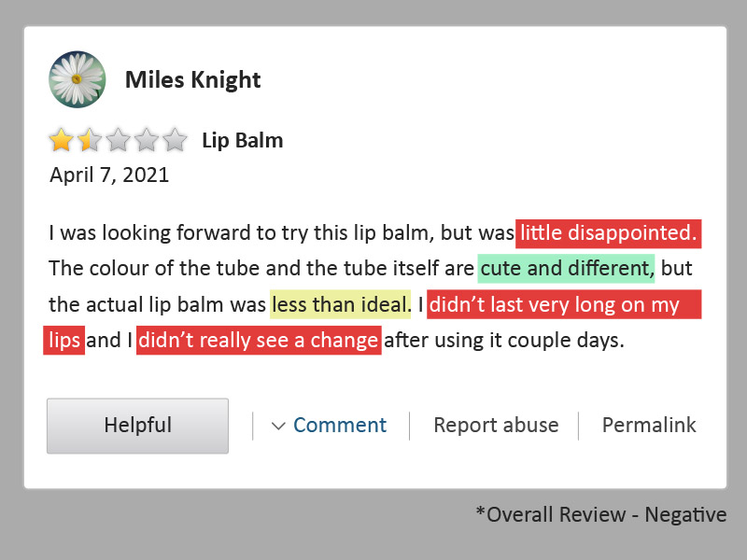Click the review date April 7, 2021
The height and width of the screenshot is (560, 747).
[x=108, y=175]
